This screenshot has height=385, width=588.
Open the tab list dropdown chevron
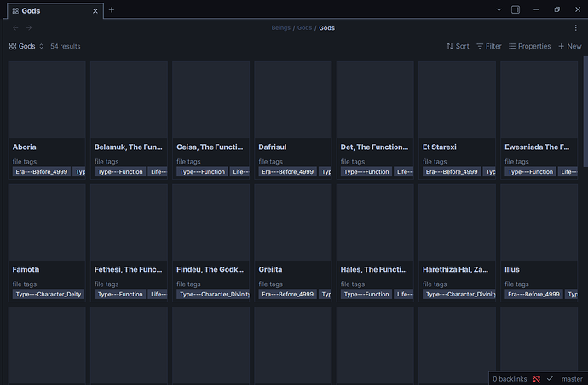click(x=494, y=10)
